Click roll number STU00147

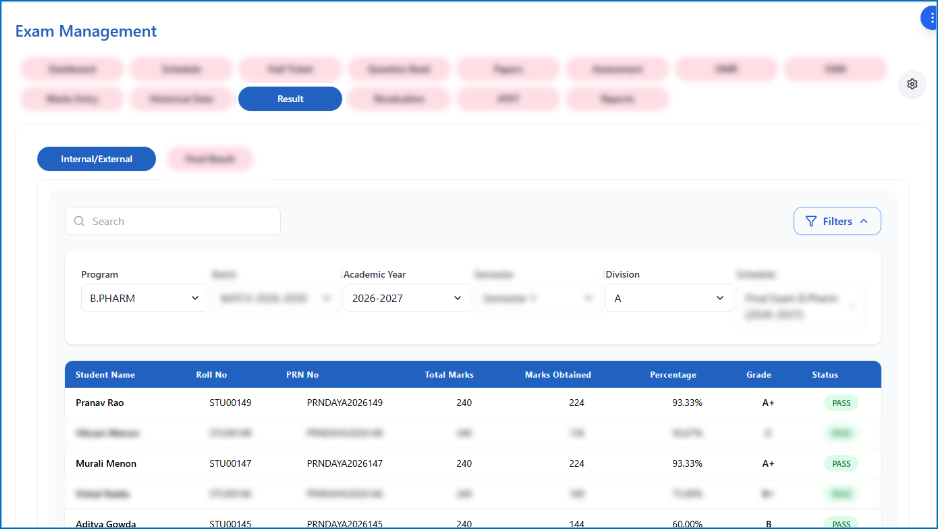pyautogui.click(x=231, y=463)
